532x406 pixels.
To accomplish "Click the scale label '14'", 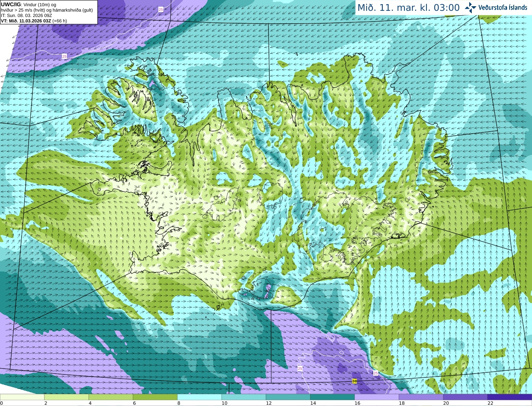I will click(x=313, y=403).
